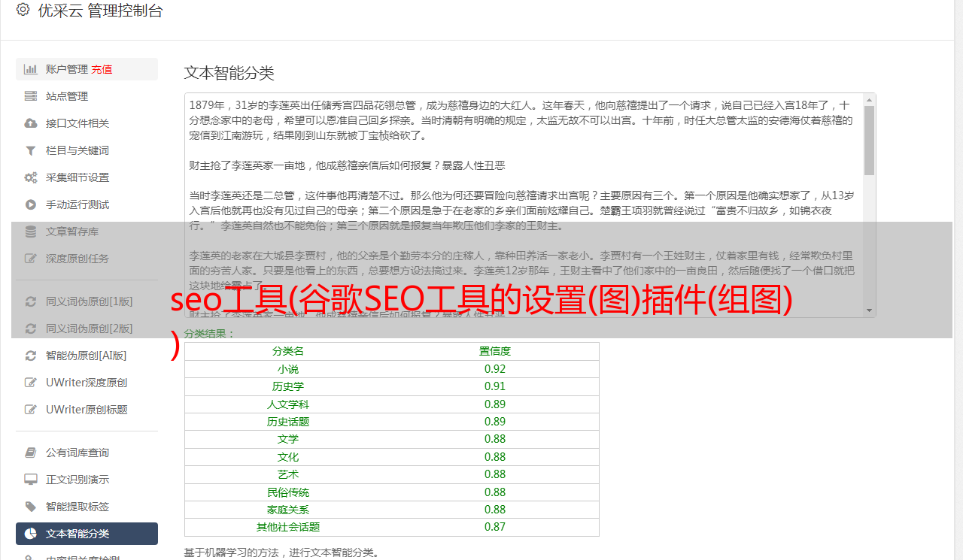Click the refresh icon for 同义词伪原创[2版]
Viewport: 963px width, 560px height.
coord(31,328)
